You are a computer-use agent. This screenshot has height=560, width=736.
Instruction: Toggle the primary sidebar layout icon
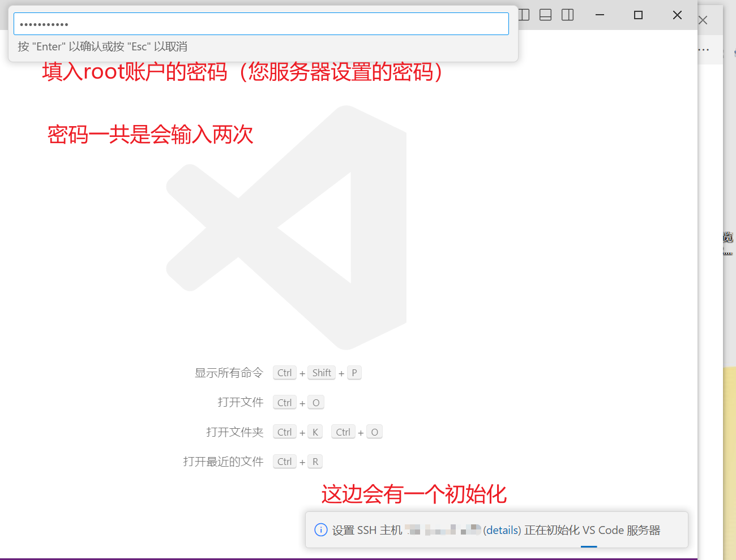click(x=524, y=15)
